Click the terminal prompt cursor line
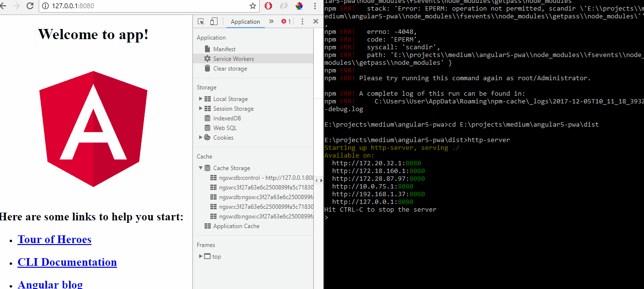Image resolution: width=644 pixels, height=289 pixels. tap(326, 217)
